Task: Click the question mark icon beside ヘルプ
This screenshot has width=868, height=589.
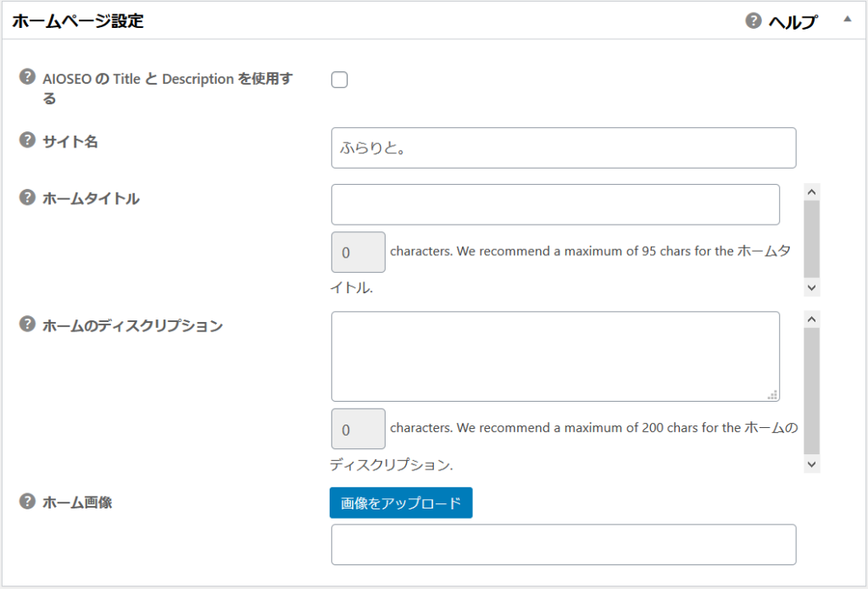Action: pos(753,21)
